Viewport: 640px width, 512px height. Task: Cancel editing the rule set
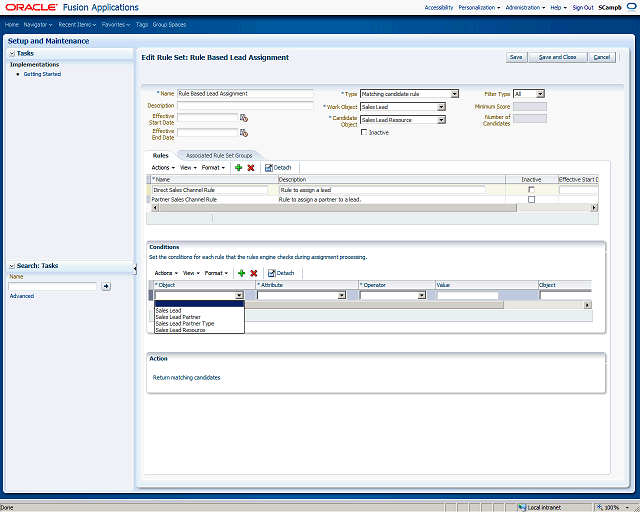[602, 57]
